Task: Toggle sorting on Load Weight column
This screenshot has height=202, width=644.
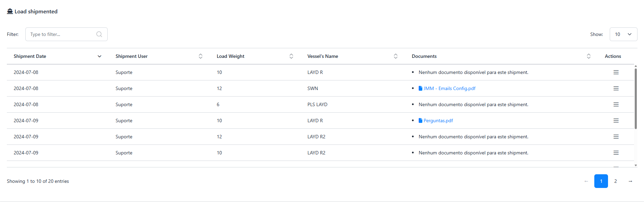Action: click(291, 56)
